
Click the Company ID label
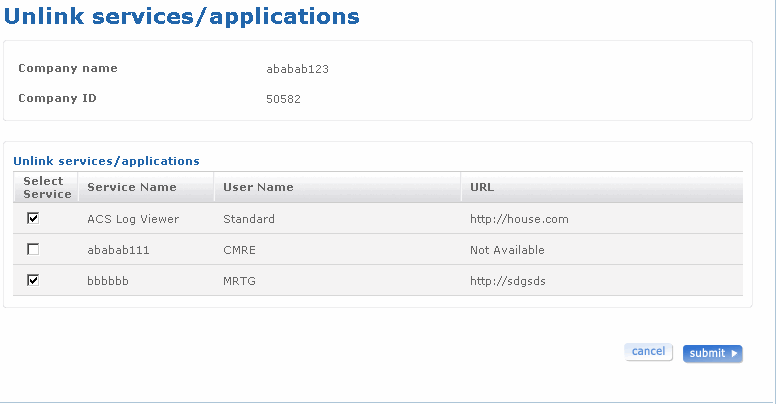coord(57,98)
